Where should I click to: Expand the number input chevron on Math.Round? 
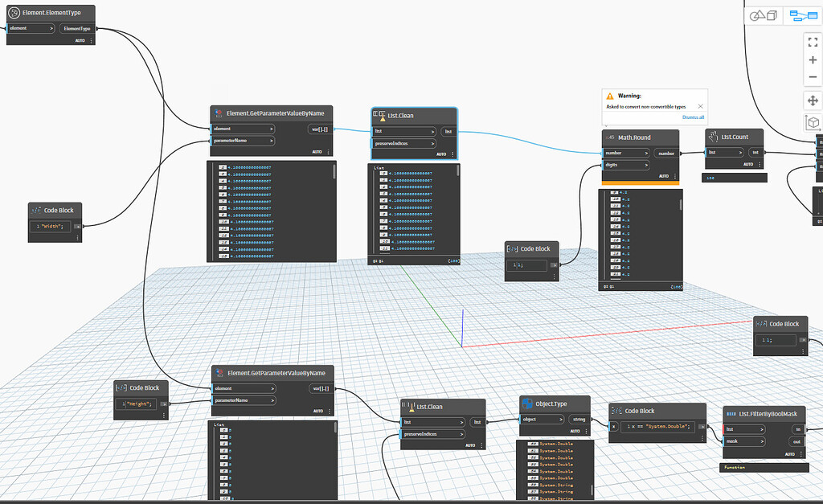[x=646, y=153]
